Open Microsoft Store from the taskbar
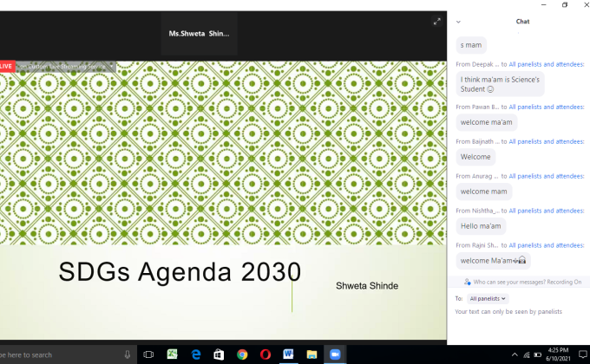Viewport: 590px width, 364px height. (219, 354)
